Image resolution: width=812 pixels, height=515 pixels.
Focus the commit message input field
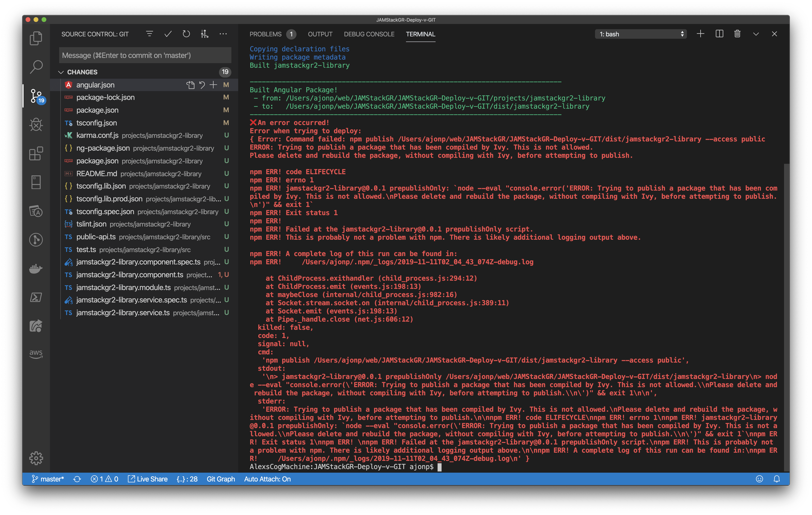(145, 55)
